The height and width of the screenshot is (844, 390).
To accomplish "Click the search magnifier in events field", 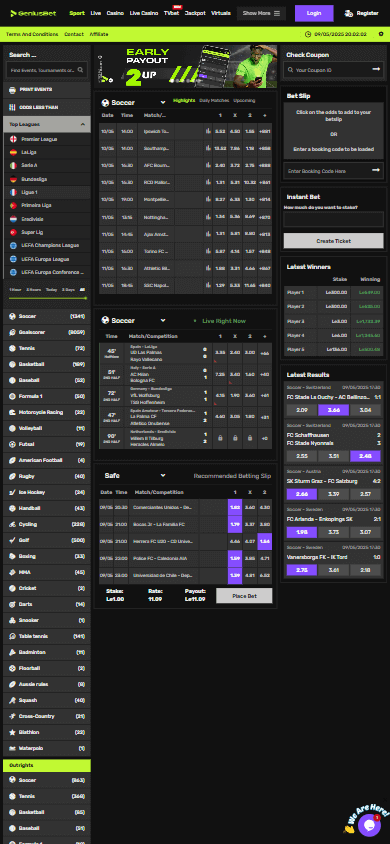I will [x=80, y=70].
